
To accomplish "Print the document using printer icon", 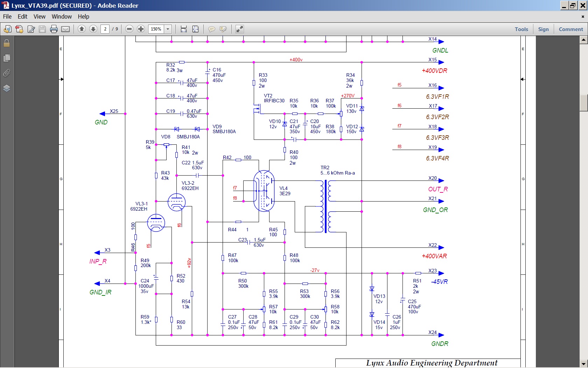I will (54, 29).
